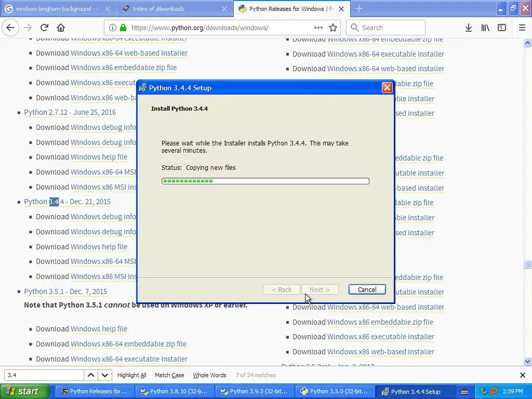Close the windows longhorn background tab

pyautogui.click(x=107, y=9)
